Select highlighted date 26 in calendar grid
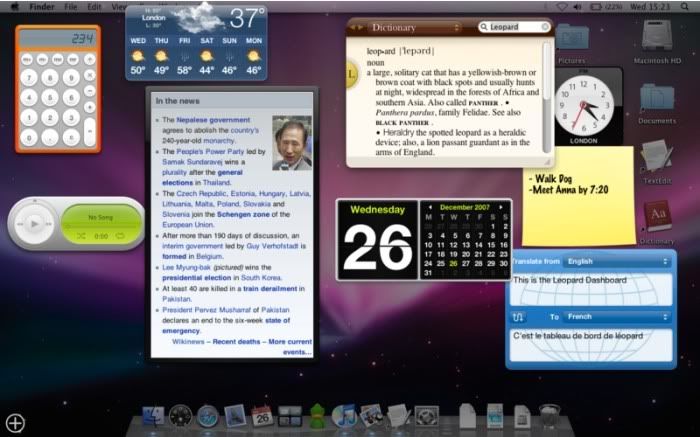 pyautogui.click(x=453, y=264)
